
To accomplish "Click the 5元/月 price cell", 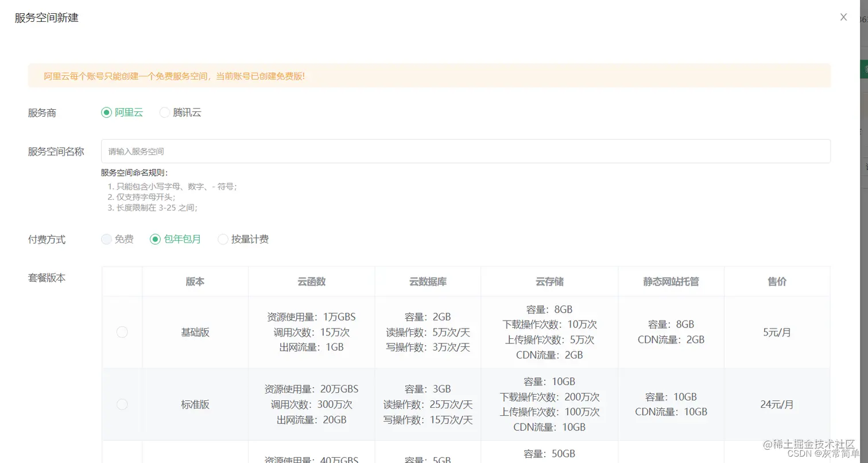I will coord(777,332).
